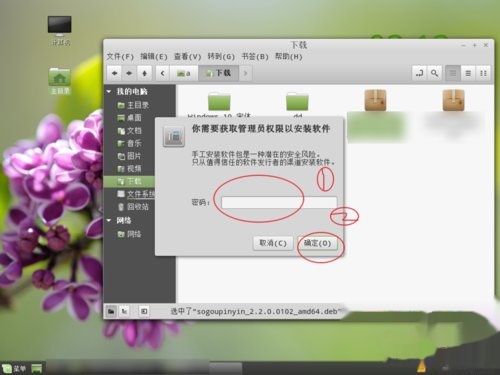The height and width of the screenshot is (375, 500).
Task: Minimize the 下载 file manager window
Action: point(463,45)
